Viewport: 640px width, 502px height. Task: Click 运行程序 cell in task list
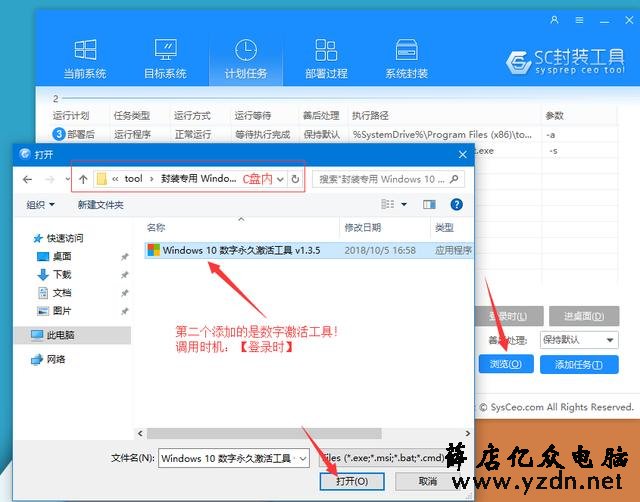(133, 134)
